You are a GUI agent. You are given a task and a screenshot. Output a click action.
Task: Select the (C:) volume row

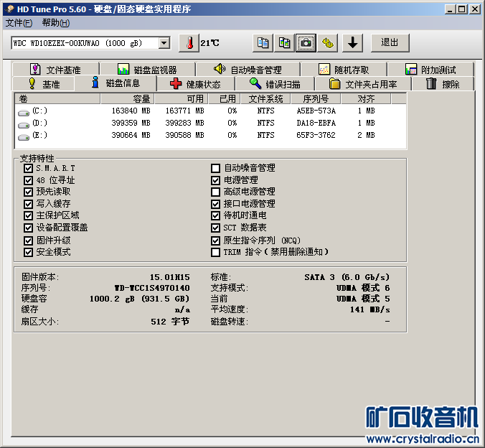point(210,111)
